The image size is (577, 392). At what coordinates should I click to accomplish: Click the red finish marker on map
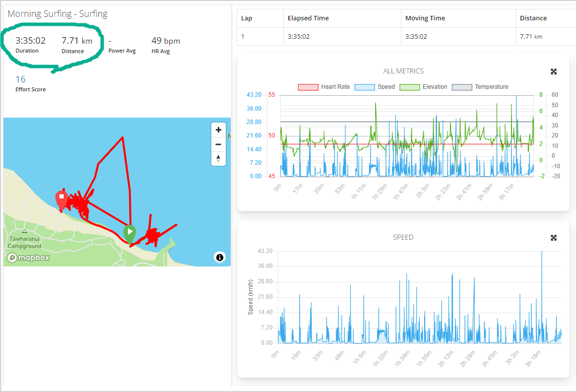(x=62, y=200)
